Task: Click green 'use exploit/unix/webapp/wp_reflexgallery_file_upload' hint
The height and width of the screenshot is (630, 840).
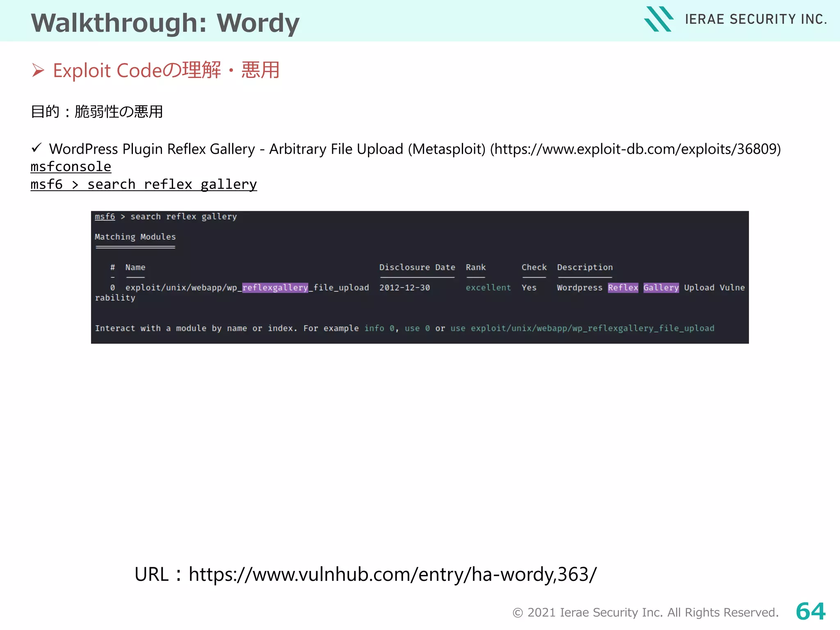Action: click(582, 329)
